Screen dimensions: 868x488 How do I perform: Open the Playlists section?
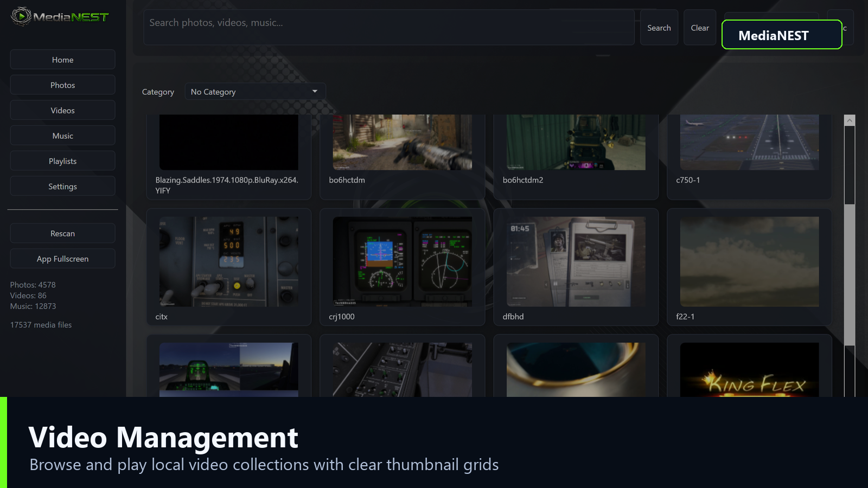point(62,161)
